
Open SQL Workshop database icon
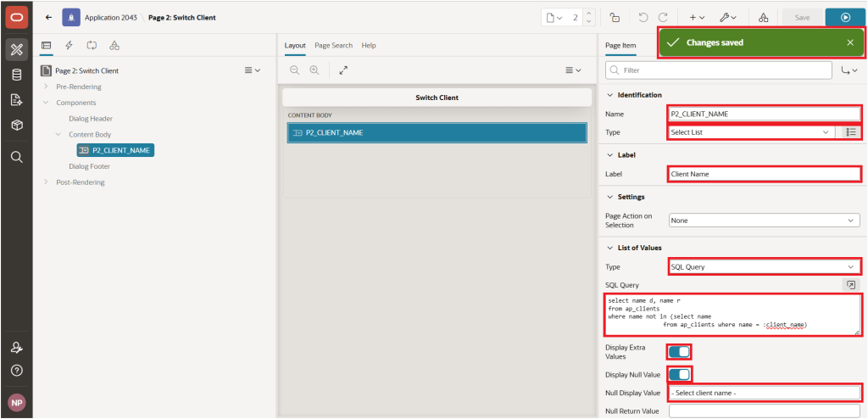pos(17,75)
